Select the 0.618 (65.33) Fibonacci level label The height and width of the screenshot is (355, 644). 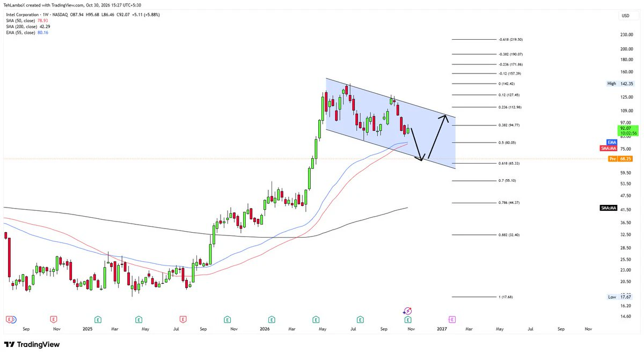[510, 163]
